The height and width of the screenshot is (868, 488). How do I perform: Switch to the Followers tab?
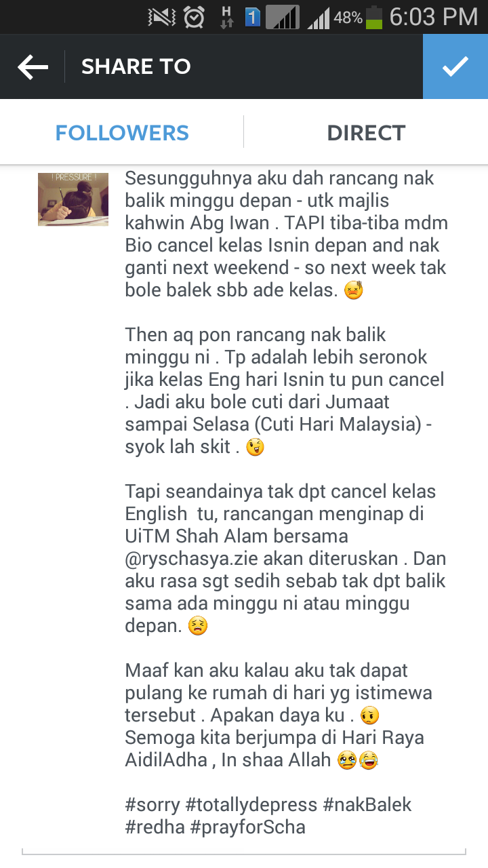click(x=122, y=132)
